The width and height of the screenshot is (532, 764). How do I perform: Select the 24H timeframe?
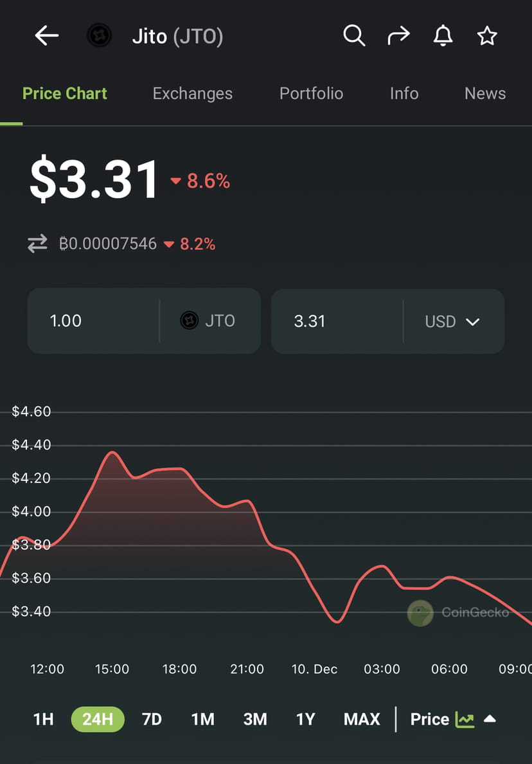click(x=97, y=719)
